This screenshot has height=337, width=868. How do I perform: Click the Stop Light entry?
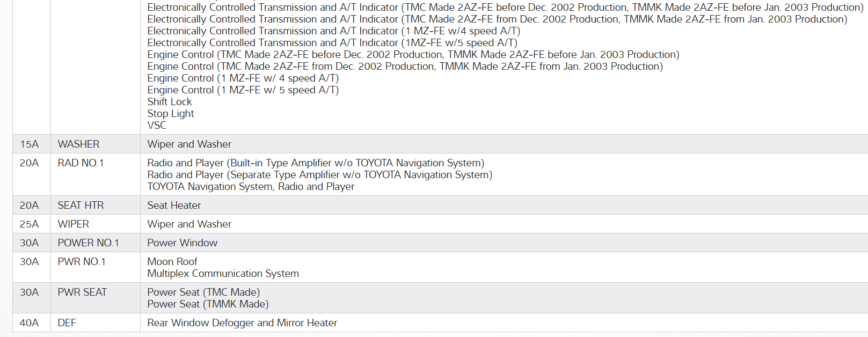[171, 114]
